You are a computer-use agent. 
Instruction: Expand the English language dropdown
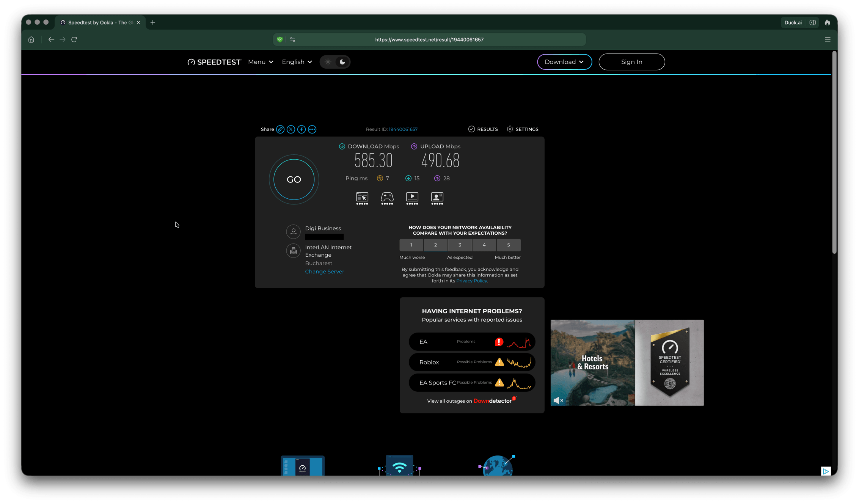click(297, 62)
